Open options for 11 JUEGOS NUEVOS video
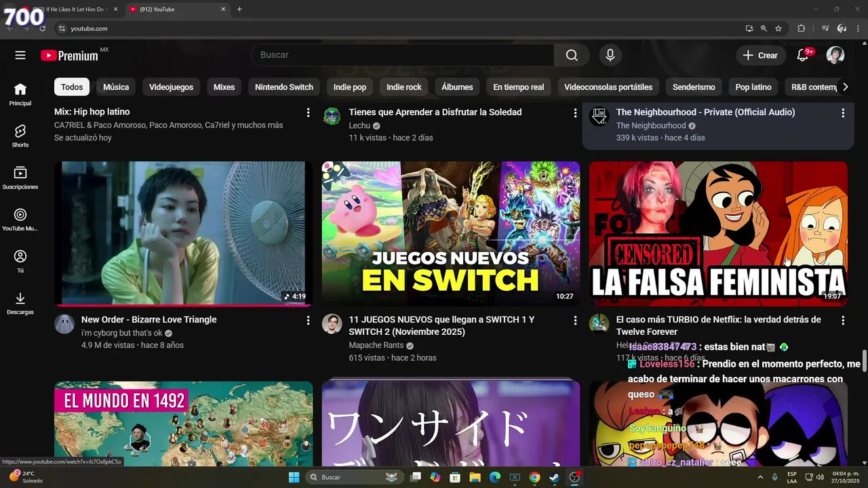868x488 pixels. 575,320
